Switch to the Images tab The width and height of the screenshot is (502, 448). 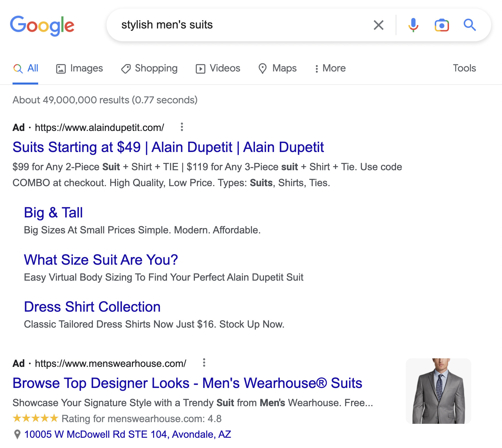[x=79, y=68]
